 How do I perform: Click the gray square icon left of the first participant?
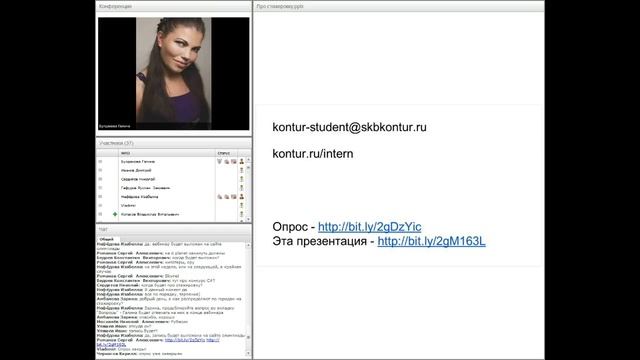[100, 162]
